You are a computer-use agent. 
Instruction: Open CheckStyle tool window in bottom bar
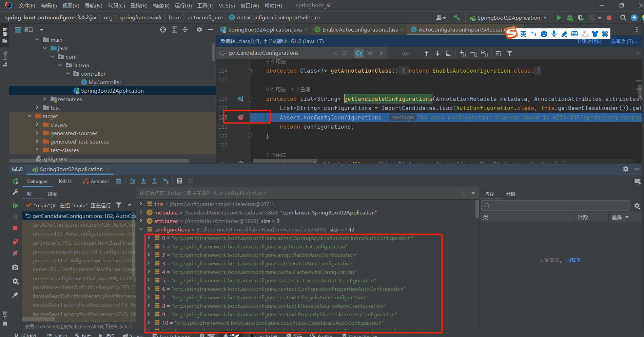click(x=264, y=335)
